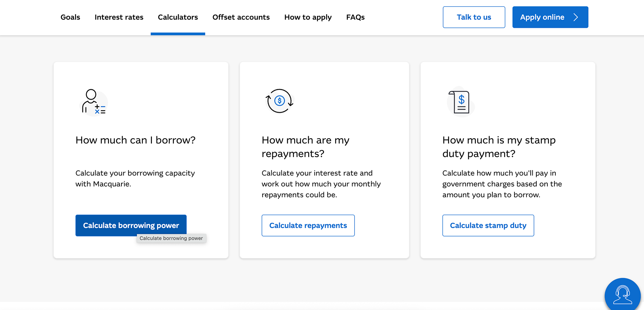
Task: Click Calculate borrowing power button
Action: coord(131,225)
